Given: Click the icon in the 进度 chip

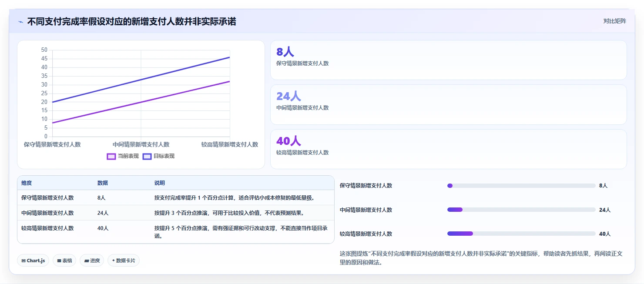Looking at the screenshot, I should point(87,261).
